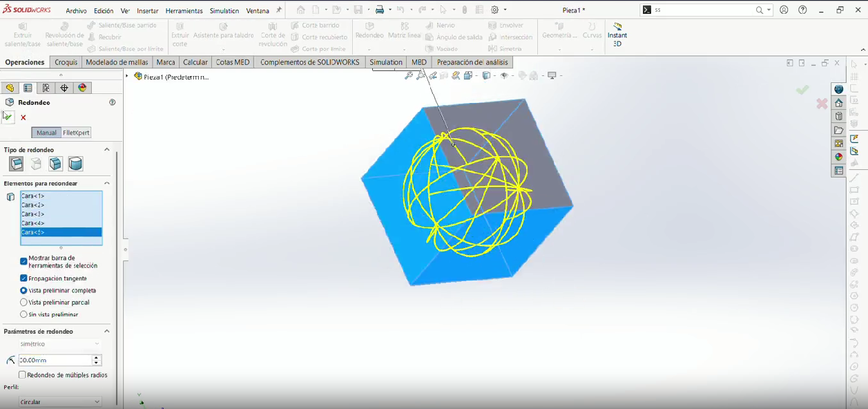This screenshot has width=868, height=409.
Task: Select the first fillet type icon
Action: pyautogui.click(x=17, y=164)
